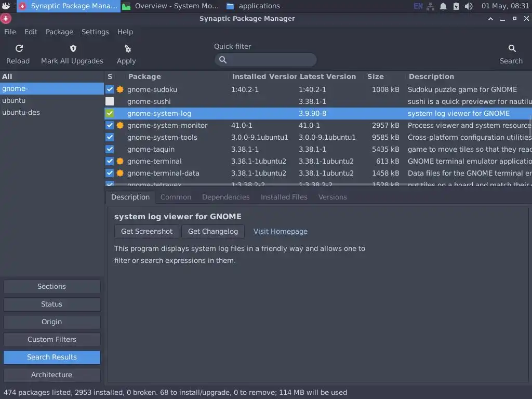Sort by the Latest Version column header
532x399 pixels.
[331, 77]
